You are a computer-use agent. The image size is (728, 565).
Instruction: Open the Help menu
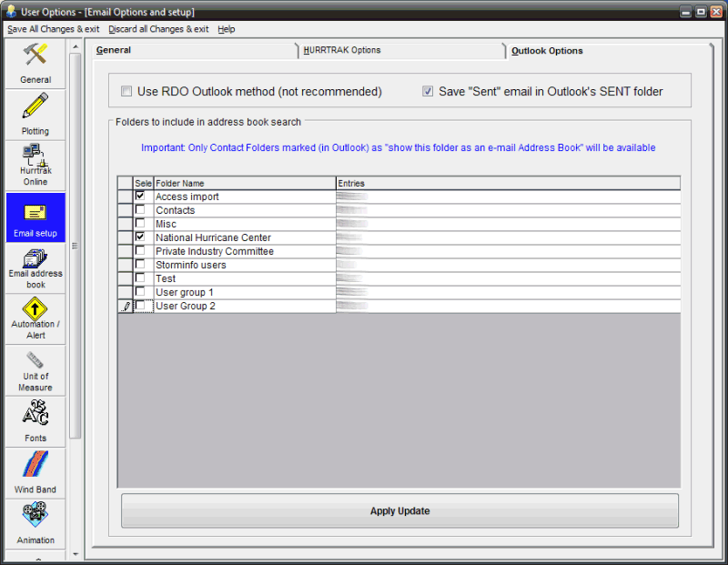click(x=226, y=29)
